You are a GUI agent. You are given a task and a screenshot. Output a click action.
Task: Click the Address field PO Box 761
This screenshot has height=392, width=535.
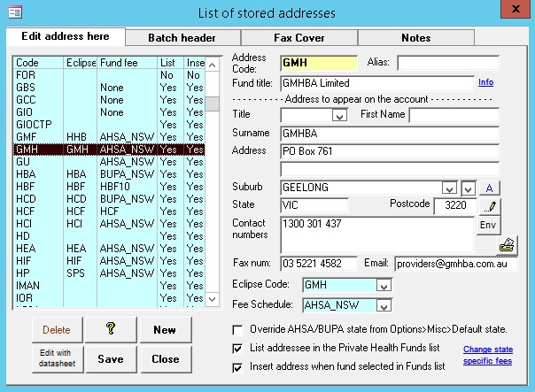point(390,151)
